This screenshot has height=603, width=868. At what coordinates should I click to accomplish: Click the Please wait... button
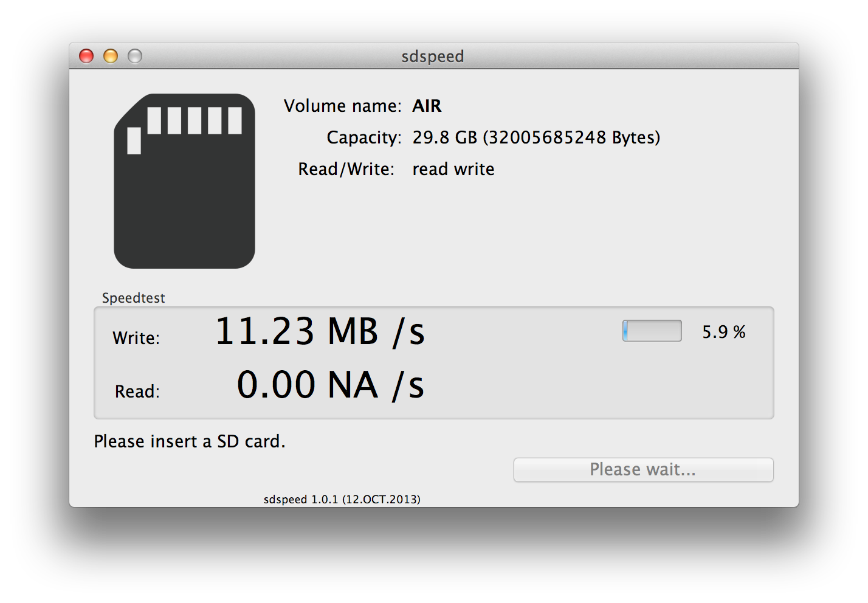coord(643,470)
